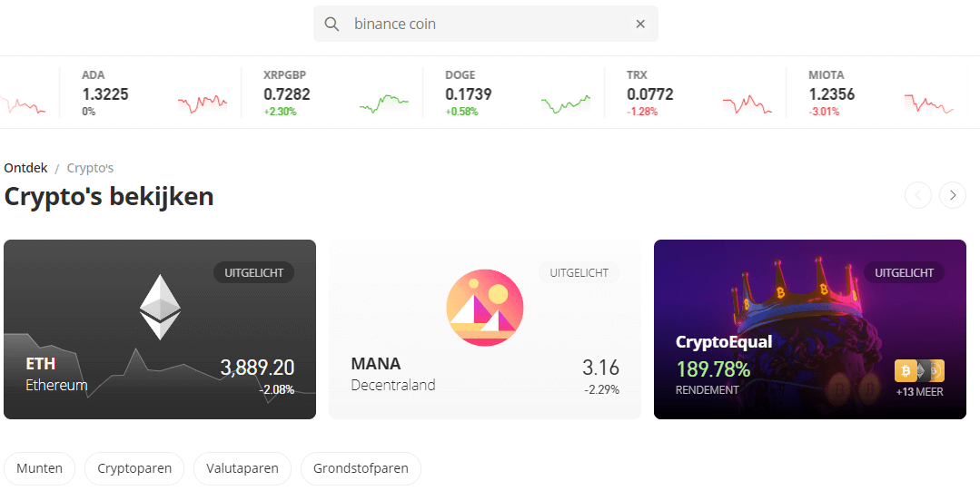Select the Valutaparen filter chip

point(243,468)
